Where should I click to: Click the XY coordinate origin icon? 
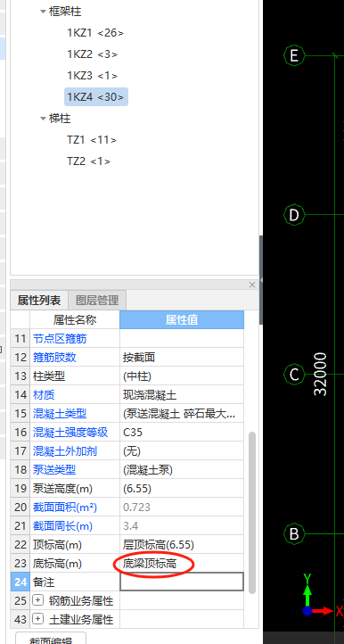point(307,611)
